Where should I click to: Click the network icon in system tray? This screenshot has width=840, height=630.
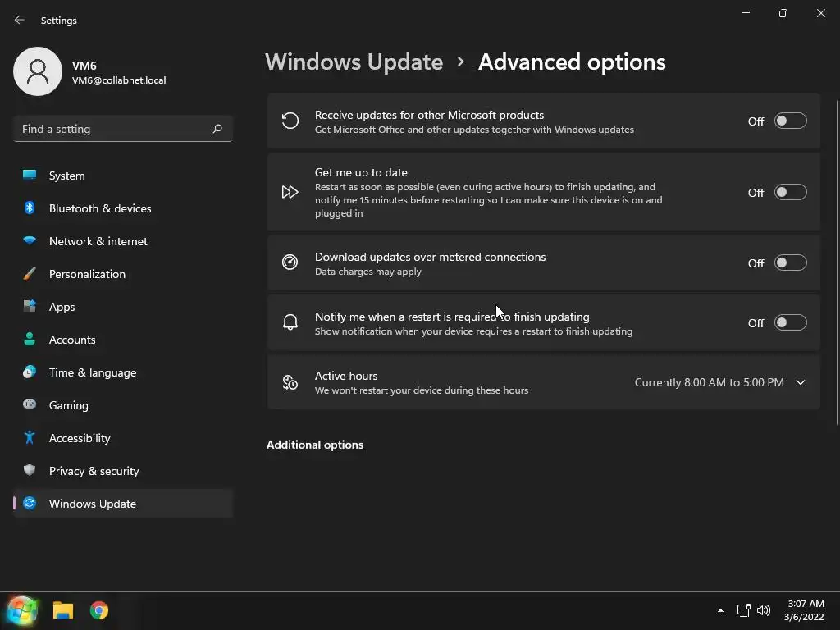743,610
